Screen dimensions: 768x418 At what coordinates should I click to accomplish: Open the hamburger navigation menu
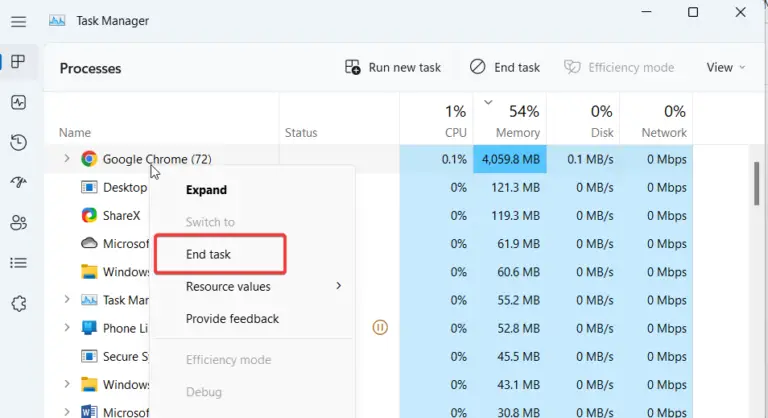(19, 22)
